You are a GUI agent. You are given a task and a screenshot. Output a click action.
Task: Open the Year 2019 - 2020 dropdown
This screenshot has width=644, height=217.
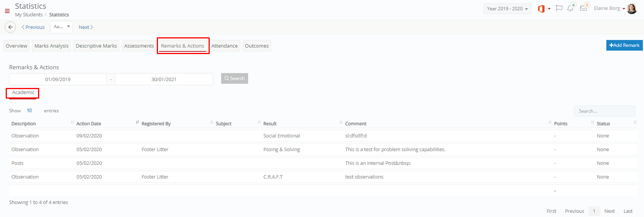507,9
